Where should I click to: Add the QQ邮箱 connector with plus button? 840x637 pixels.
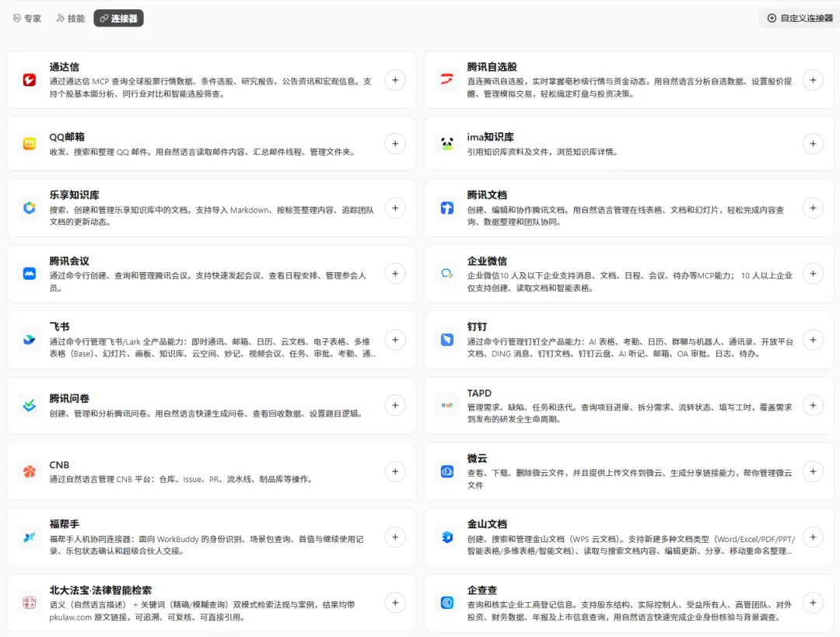[x=395, y=144]
